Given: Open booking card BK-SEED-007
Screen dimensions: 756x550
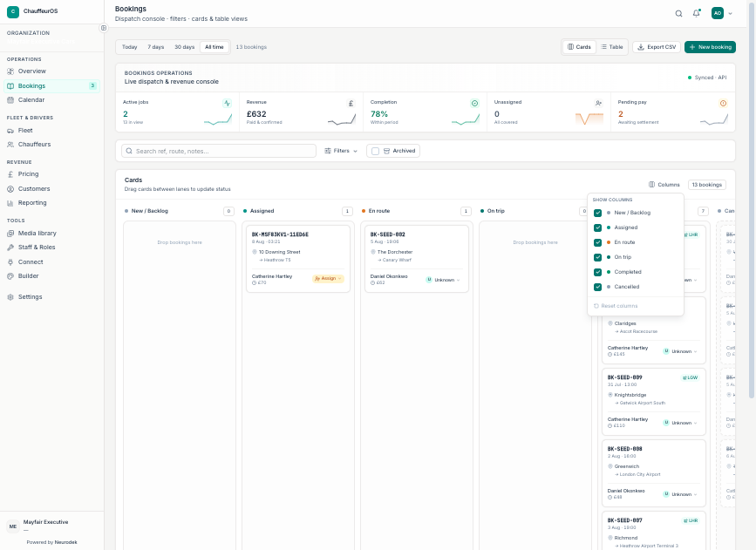Looking at the screenshot, I should (654, 530).
